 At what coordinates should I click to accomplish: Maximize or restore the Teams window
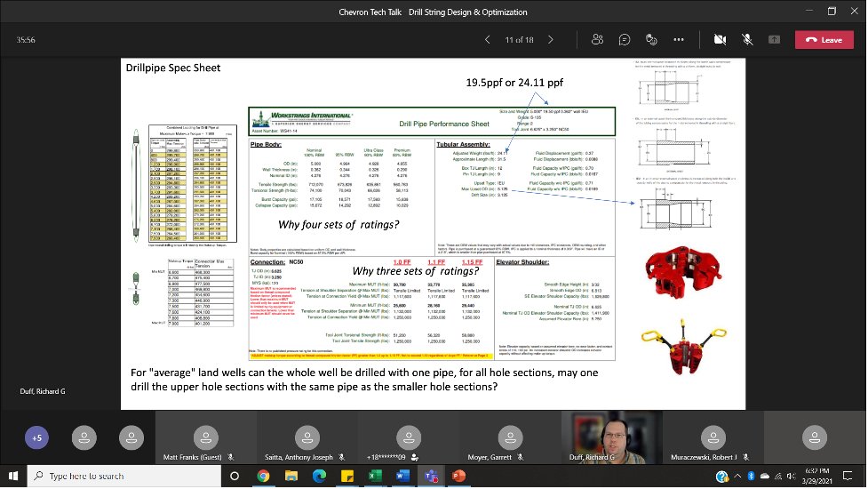coord(832,11)
